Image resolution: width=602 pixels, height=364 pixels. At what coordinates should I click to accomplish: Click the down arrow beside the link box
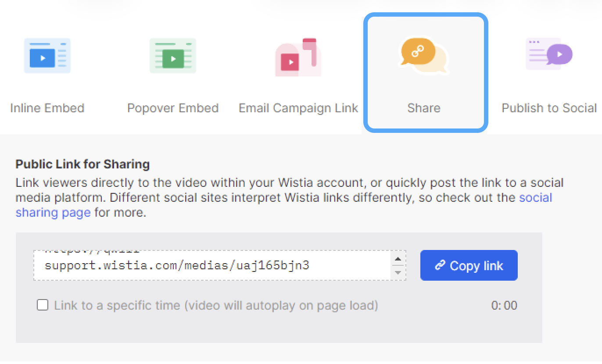click(x=398, y=272)
